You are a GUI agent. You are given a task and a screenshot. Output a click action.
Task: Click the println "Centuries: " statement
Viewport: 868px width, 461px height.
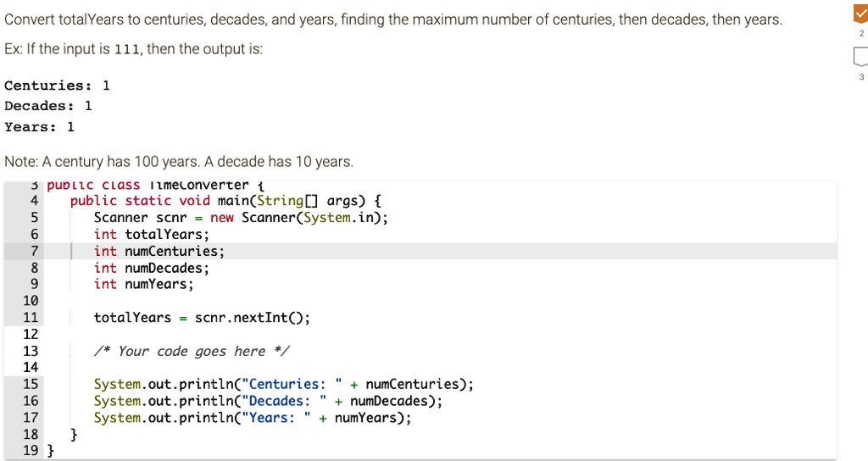pos(283,384)
